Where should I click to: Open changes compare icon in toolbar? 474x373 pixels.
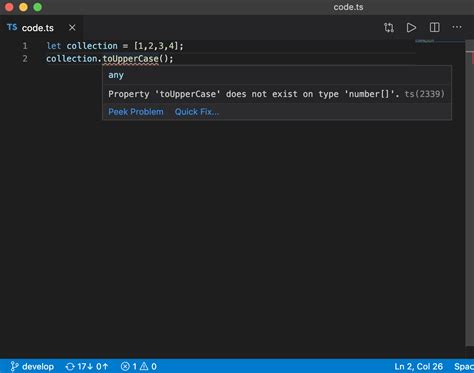point(389,27)
